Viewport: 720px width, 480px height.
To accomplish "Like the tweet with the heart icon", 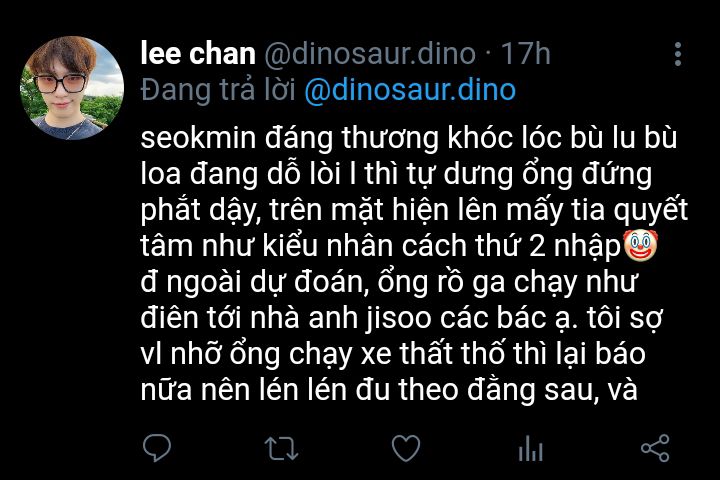I will (x=406, y=448).
